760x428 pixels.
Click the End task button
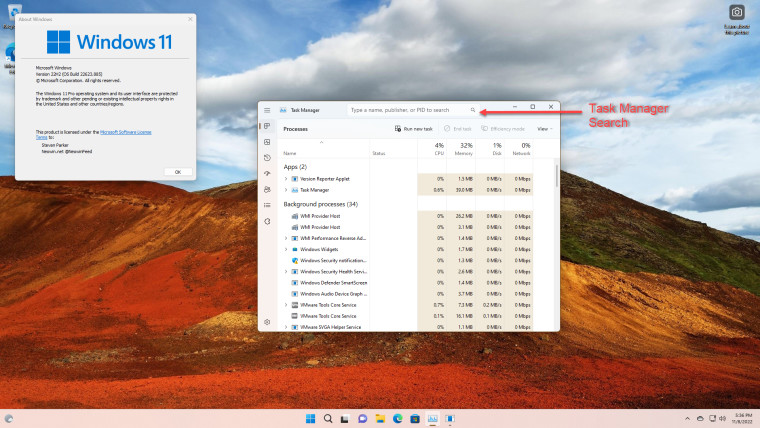pos(458,129)
